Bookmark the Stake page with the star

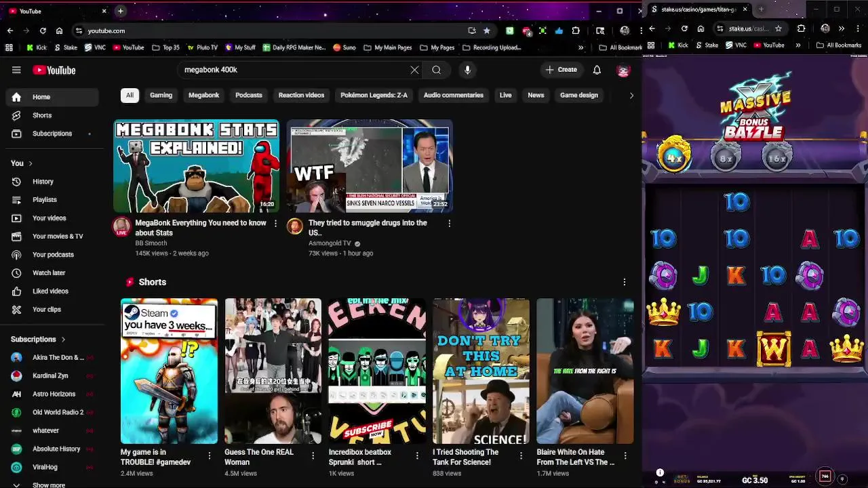coord(778,28)
